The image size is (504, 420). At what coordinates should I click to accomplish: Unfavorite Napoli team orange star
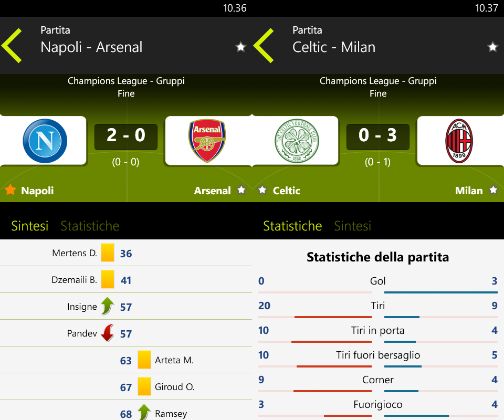(x=10, y=190)
